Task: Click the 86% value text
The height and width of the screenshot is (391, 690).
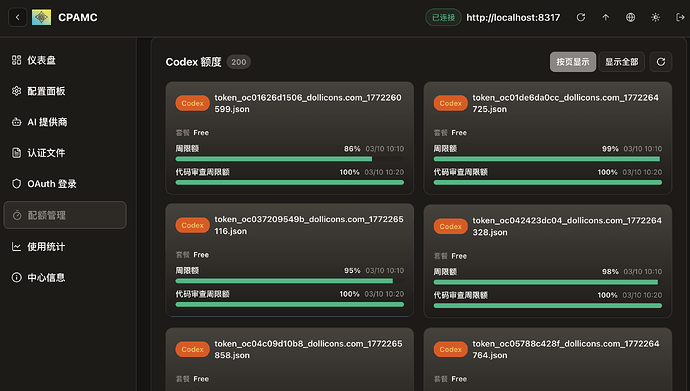Action: 352,149
